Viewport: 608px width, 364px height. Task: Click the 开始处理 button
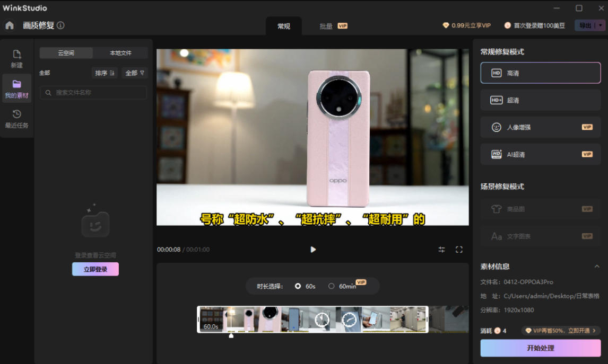[540, 348]
